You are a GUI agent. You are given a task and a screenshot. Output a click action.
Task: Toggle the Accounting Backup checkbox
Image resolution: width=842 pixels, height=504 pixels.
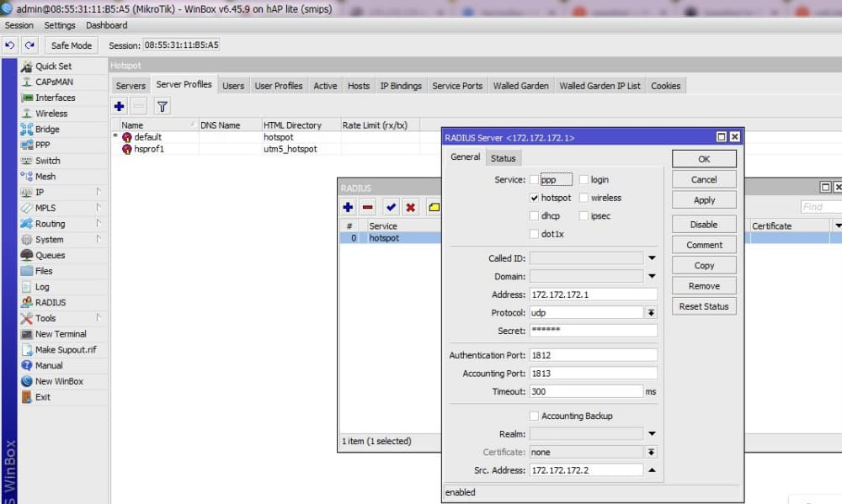pos(534,416)
